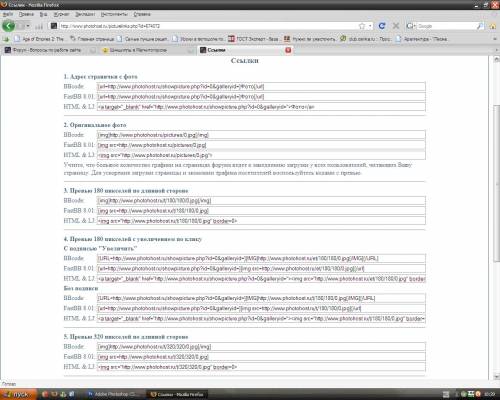Click the Пуск Start button
Viewport: 500px width, 400px height.
[17, 394]
